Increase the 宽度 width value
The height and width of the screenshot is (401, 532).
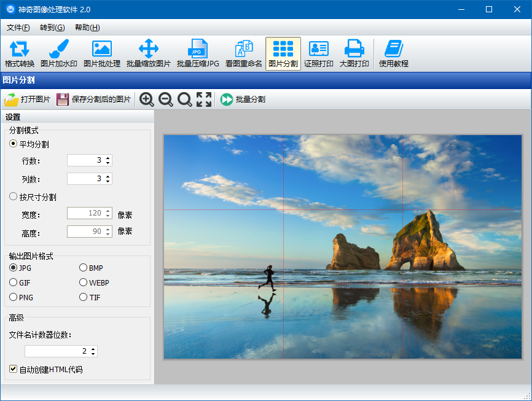coord(108,211)
